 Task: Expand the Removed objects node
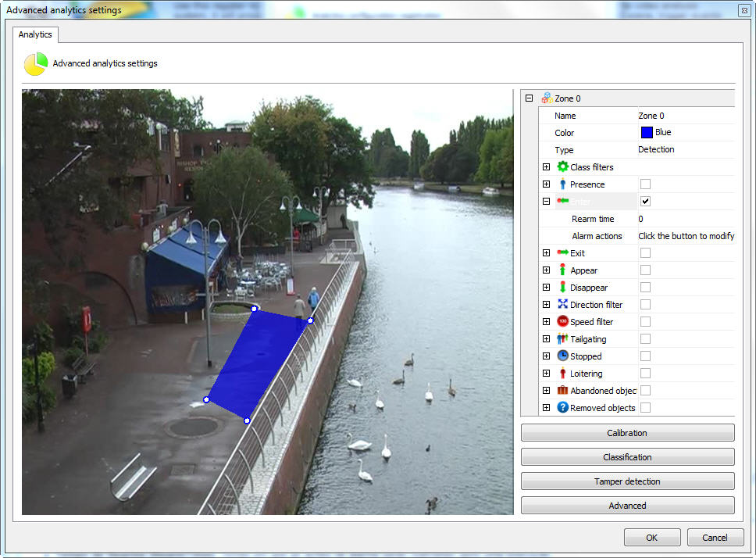click(x=546, y=407)
